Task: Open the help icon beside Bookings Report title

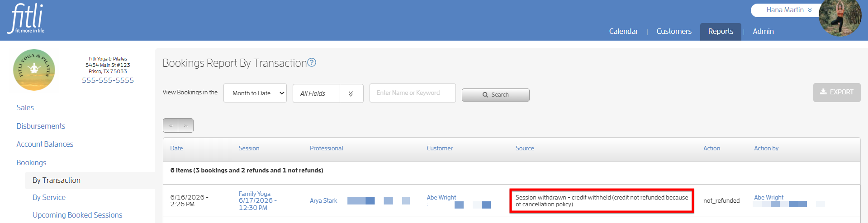Action: [x=312, y=63]
